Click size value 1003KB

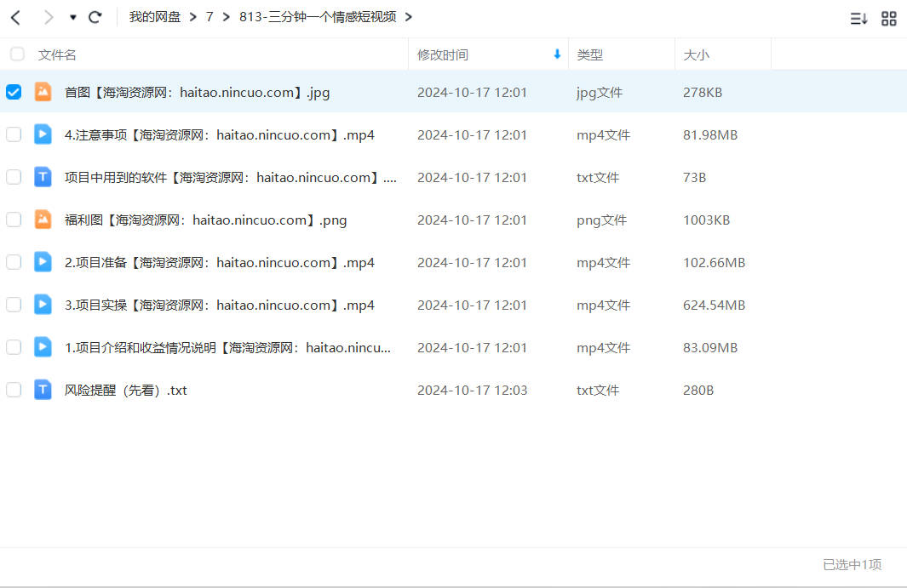click(x=706, y=220)
